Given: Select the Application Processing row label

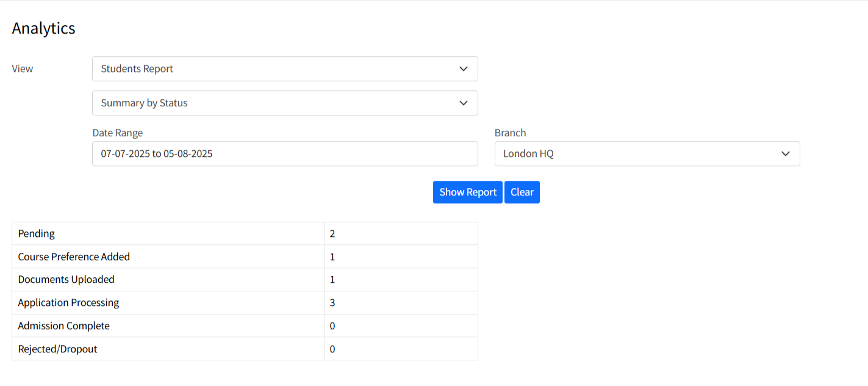Looking at the screenshot, I should pos(68,303).
